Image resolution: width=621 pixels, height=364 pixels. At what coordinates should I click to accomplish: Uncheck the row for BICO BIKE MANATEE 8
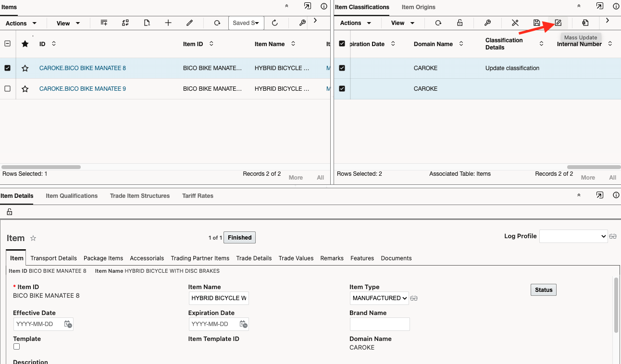[7, 68]
